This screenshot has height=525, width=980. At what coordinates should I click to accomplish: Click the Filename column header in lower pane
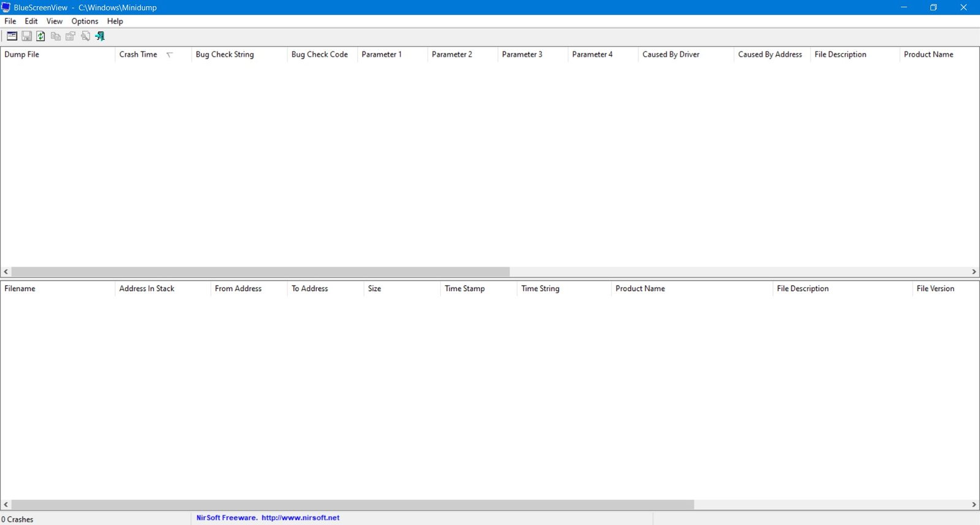coord(20,289)
